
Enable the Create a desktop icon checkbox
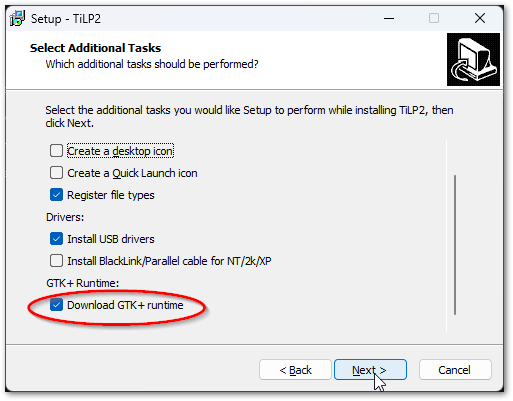[x=56, y=151]
